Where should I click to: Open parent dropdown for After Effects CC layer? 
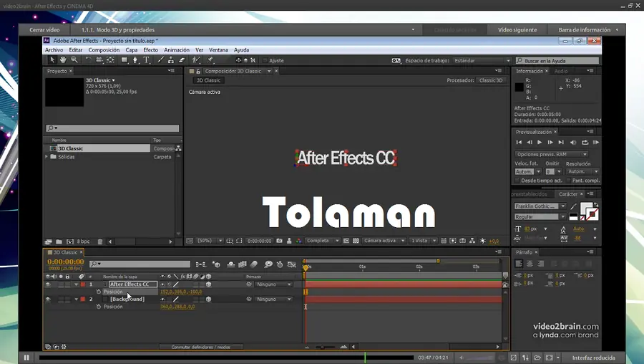(273, 284)
